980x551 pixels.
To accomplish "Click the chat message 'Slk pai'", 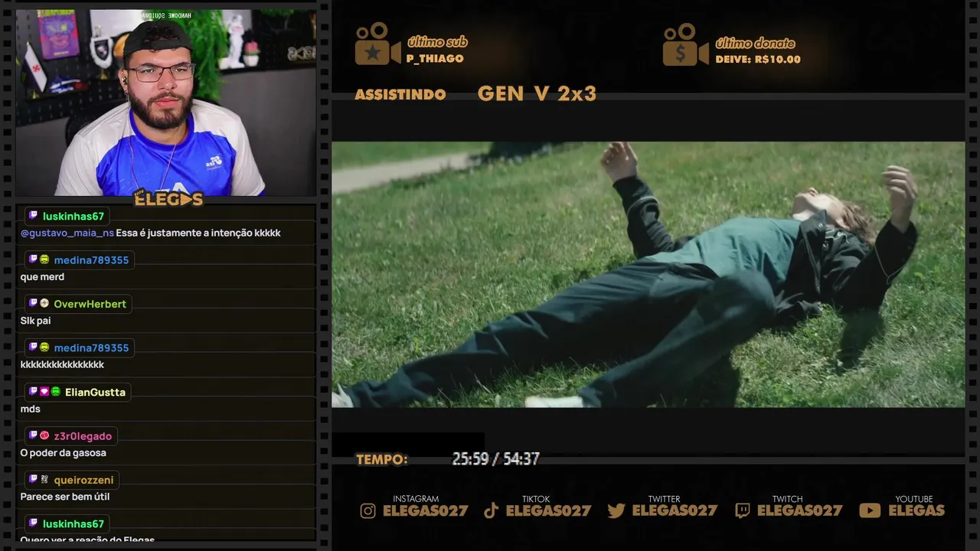I will [35, 321].
